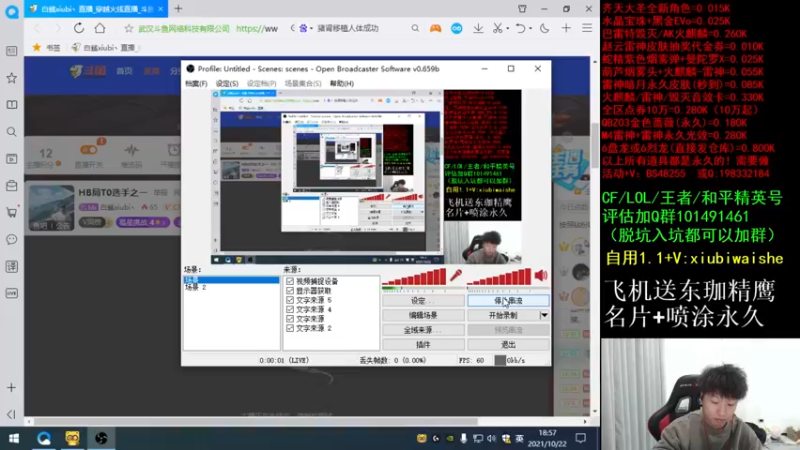Open browser downloads arrow icon
The height and width of the screenshot is (450, 800).
pos(478,29)
